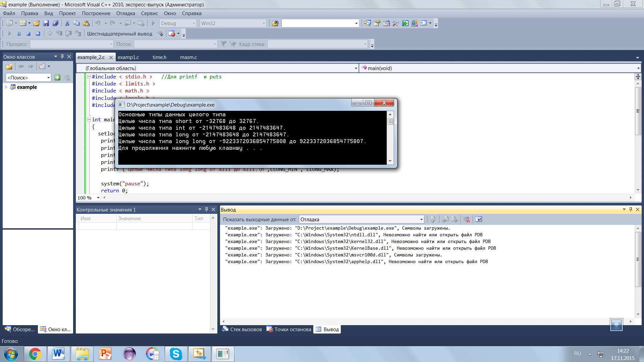Screen dimensions: 644x362
Task: Close the example_2.c tab
Action: pos(111,57)
